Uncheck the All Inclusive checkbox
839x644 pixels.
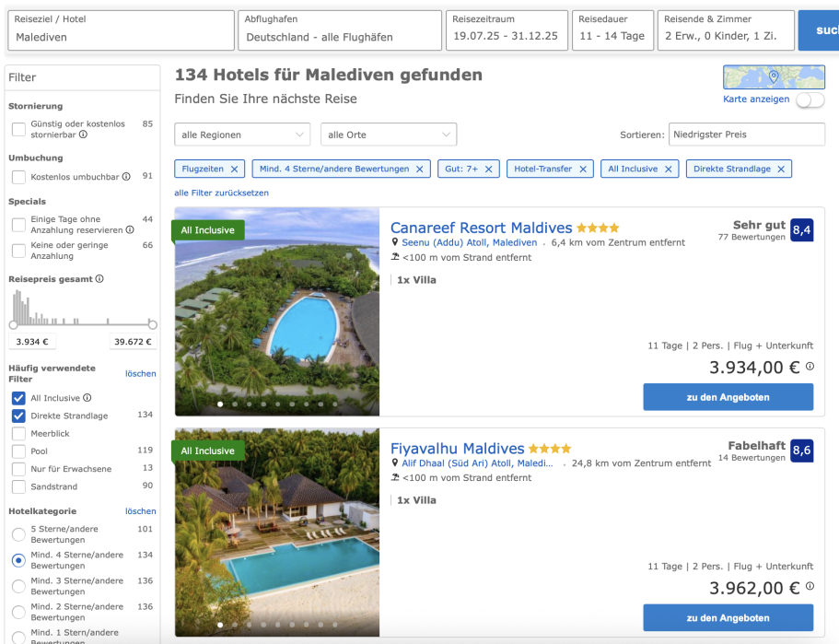tap(18, 398)
